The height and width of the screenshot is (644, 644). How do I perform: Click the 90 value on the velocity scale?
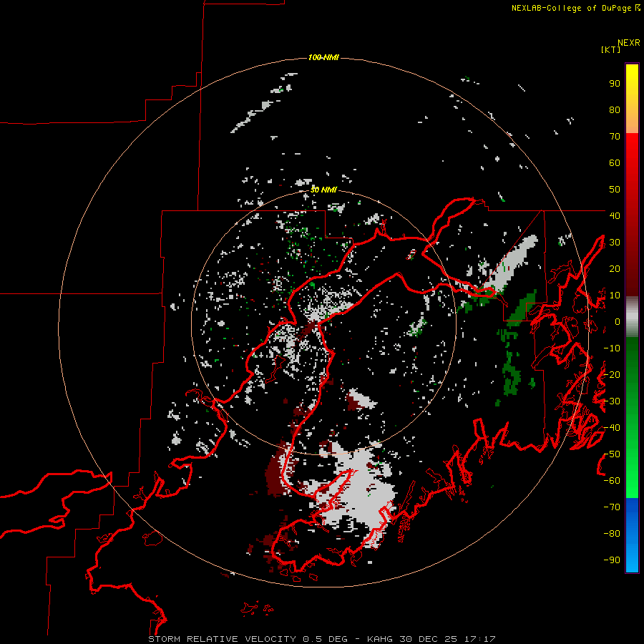pos(615,84)
